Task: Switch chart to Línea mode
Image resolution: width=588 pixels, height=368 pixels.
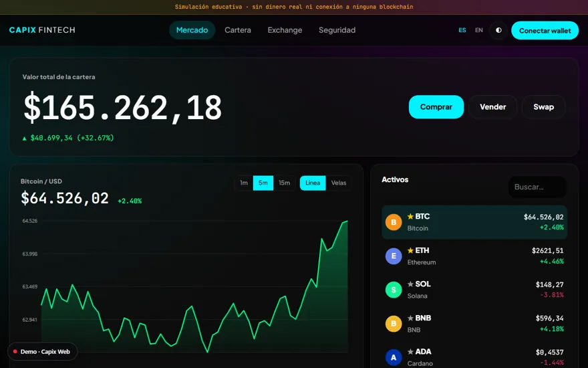Action: (x=313, y=183)
